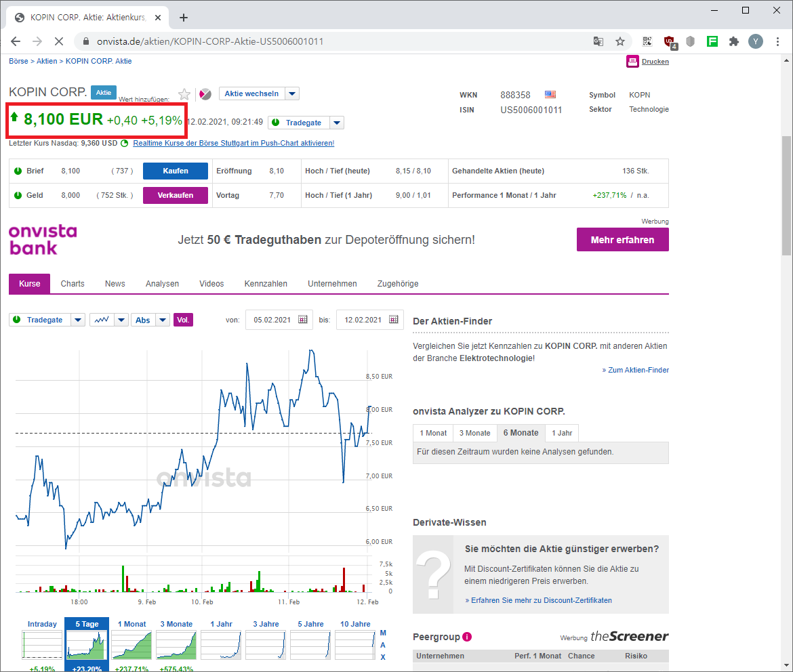Screen dimensions: 793x672
Task: Open the von date calendar icon
Action: [x=303, y=320]
